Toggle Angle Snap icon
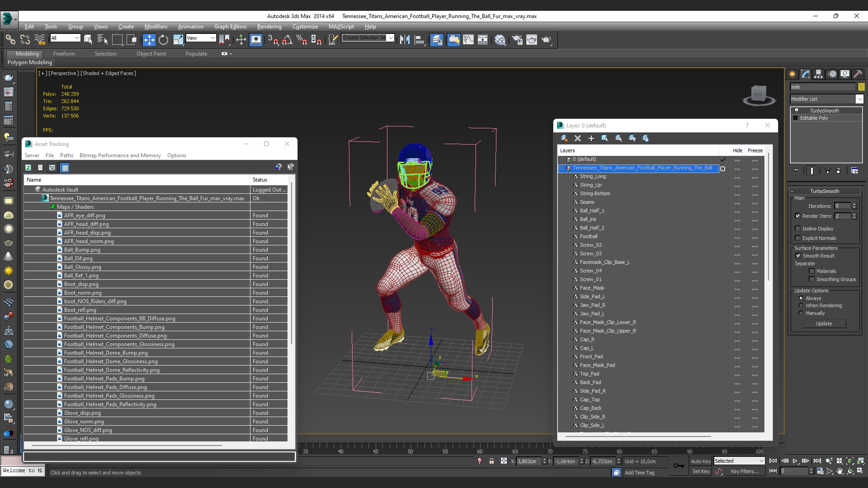Image resolution: width=868 pixels, height=488 pixels. coord(287,40)
